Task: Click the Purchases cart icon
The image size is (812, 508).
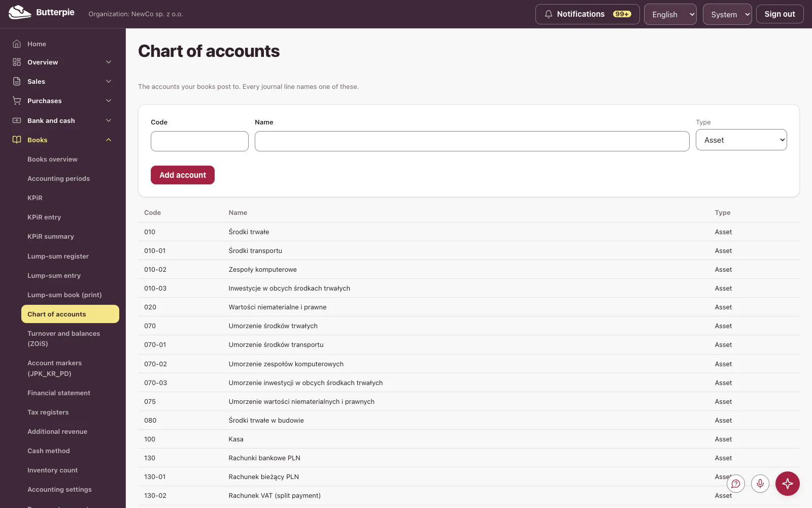Action: point(17,101)
